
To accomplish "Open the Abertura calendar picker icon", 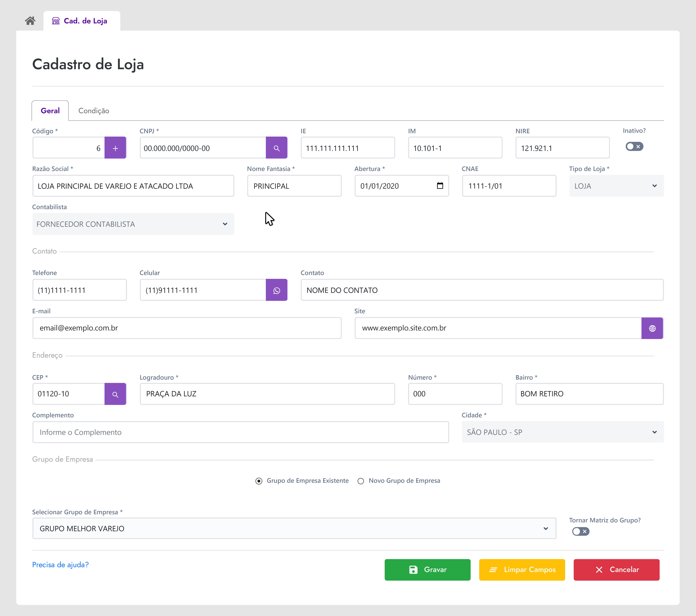I will 440,186.
